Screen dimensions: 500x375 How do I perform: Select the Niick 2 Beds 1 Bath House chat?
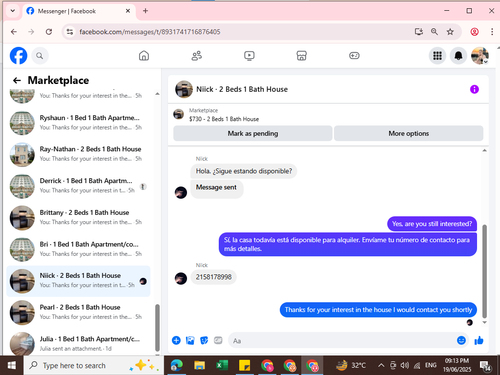click(x=78, y=281)
